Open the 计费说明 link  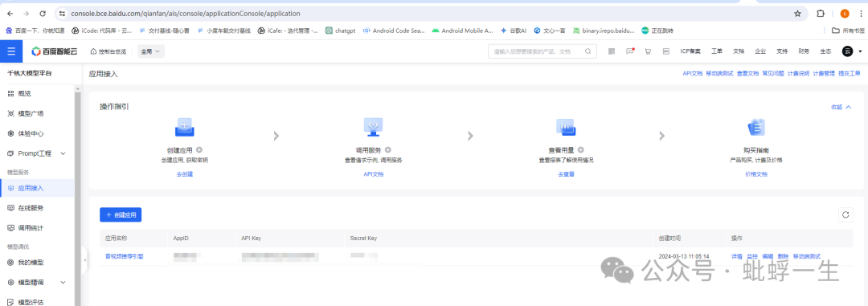coord(798,73)
